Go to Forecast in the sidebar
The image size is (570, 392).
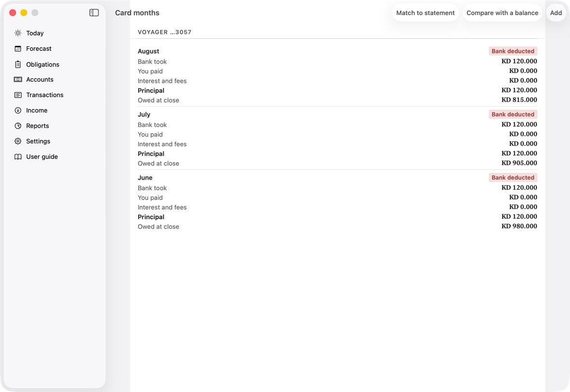(x=55, y=49)
